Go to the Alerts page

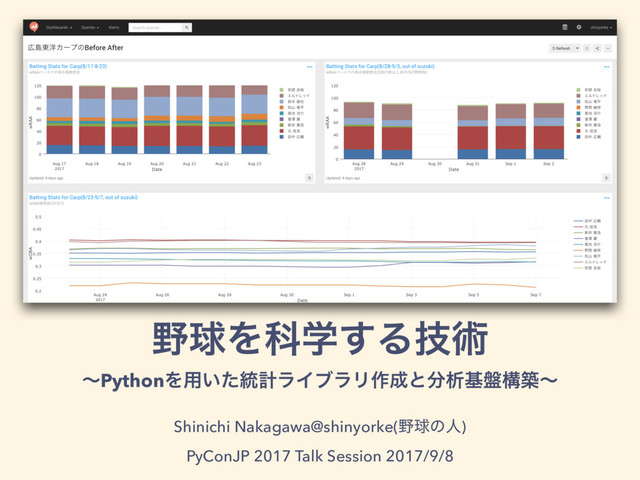pyautogui.click(x=114, y=27)
